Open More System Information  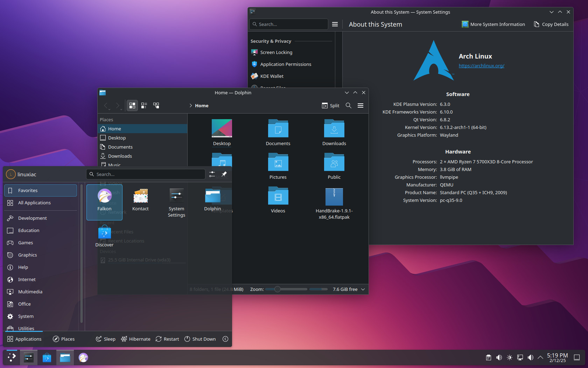point(493,24)
